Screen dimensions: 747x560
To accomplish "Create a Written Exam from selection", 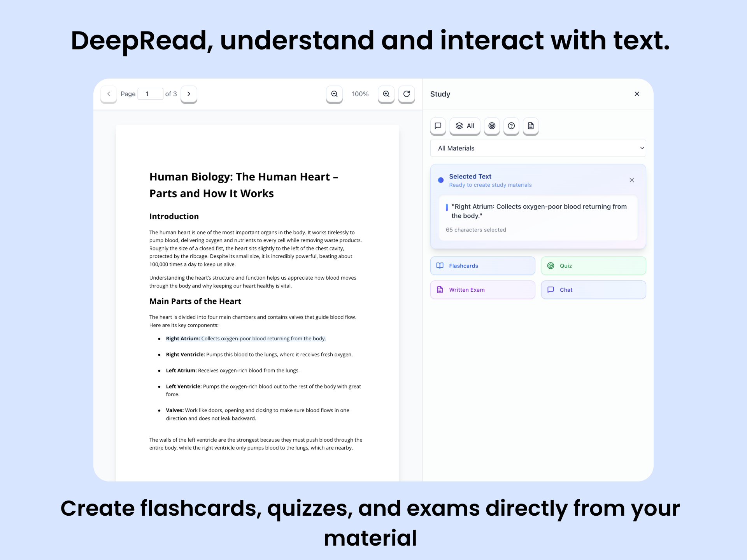I will tap(483, 290).
